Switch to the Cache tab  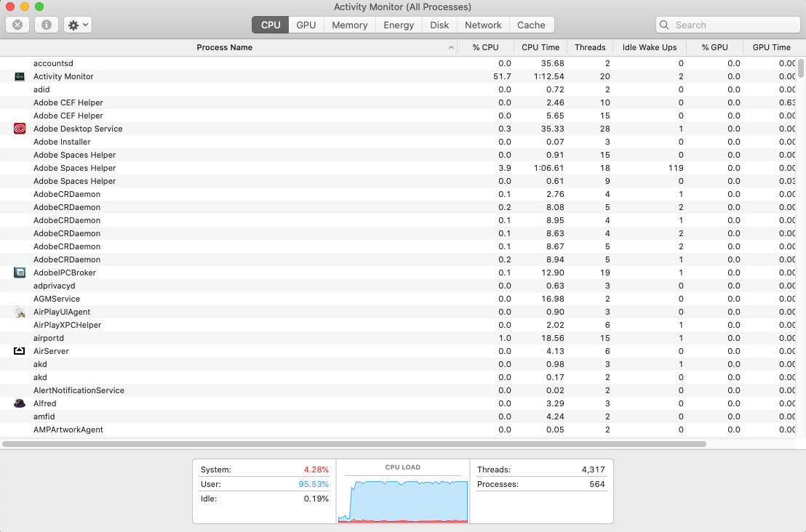click(531, 25)
